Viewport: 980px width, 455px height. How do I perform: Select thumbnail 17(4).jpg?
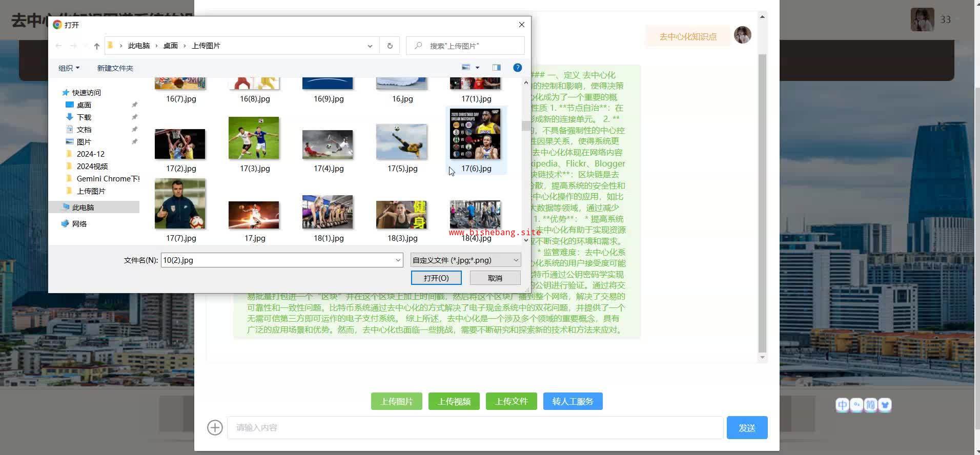(x=328, y=144)
